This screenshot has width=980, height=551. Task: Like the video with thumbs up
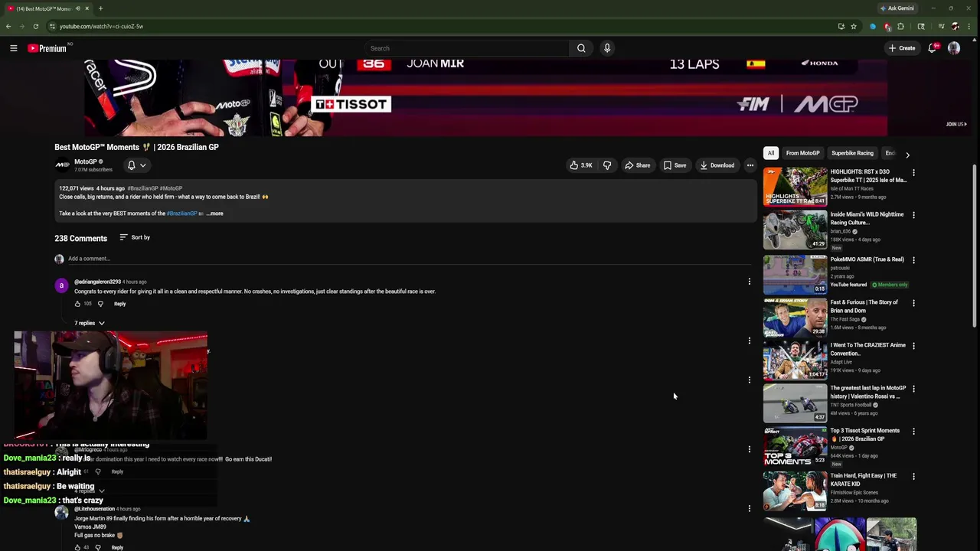click(x=580, y=165)
